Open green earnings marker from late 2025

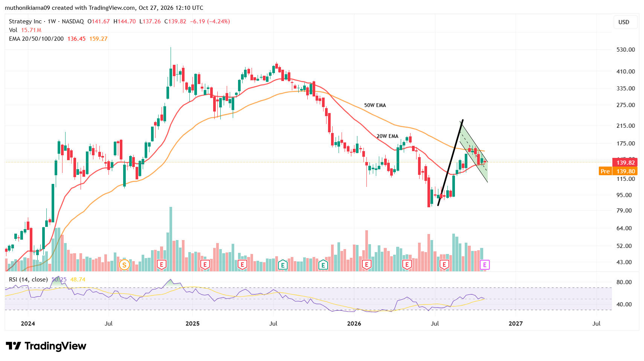coord(323,265)
